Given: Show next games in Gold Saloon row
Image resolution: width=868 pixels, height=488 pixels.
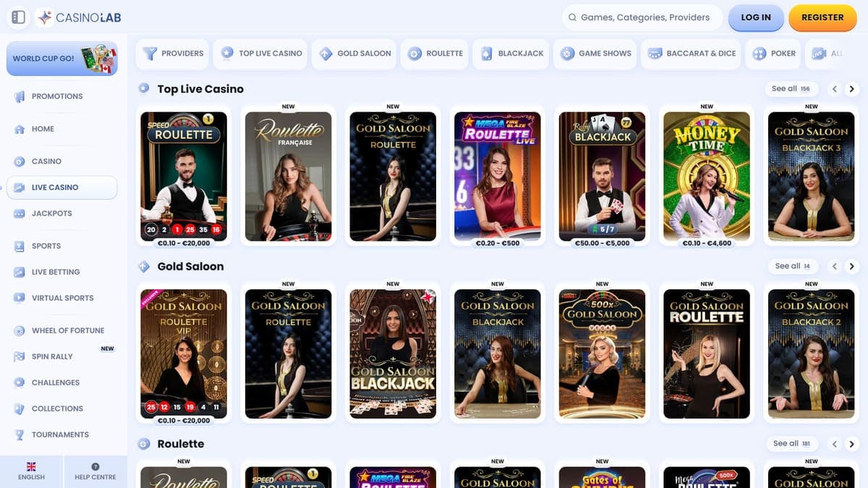Looking at the screenshot, I should [x=851, y=266].
